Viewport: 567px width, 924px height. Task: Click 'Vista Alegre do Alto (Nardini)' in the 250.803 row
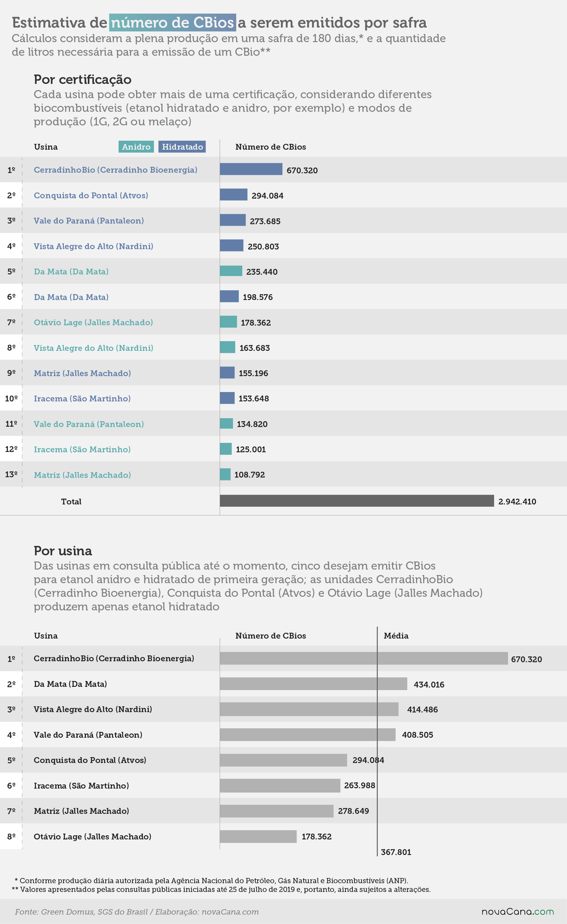click(x=93, y=246)
